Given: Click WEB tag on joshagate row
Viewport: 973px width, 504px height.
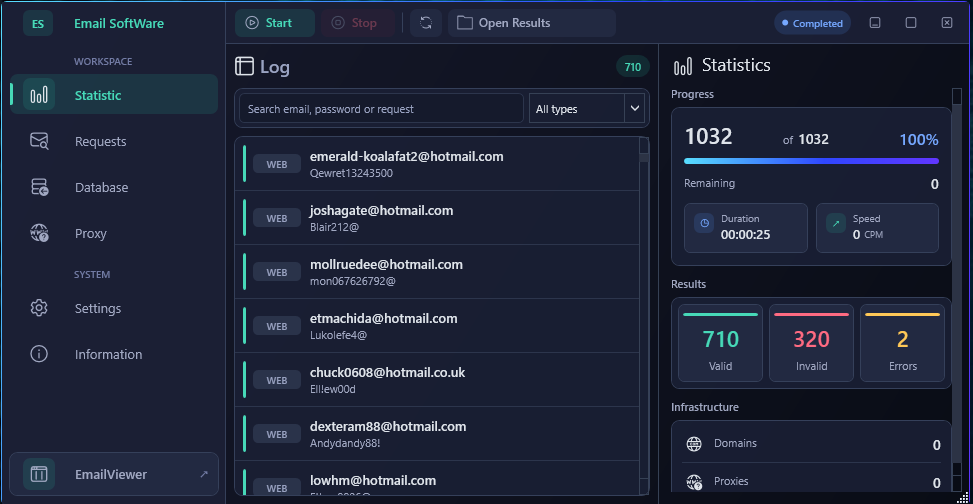Looking at the screenshot, I should pyautogui.click(x=277, y=218).
